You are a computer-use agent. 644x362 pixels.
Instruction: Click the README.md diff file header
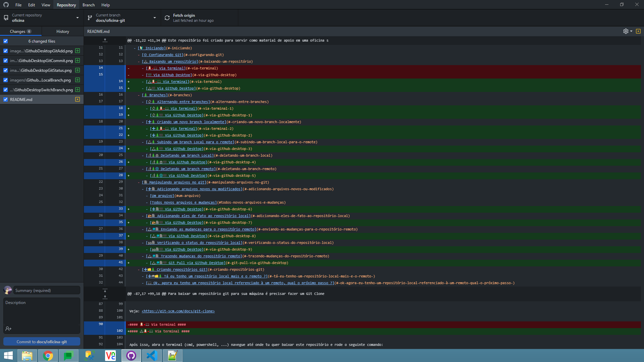pos(98,31)
